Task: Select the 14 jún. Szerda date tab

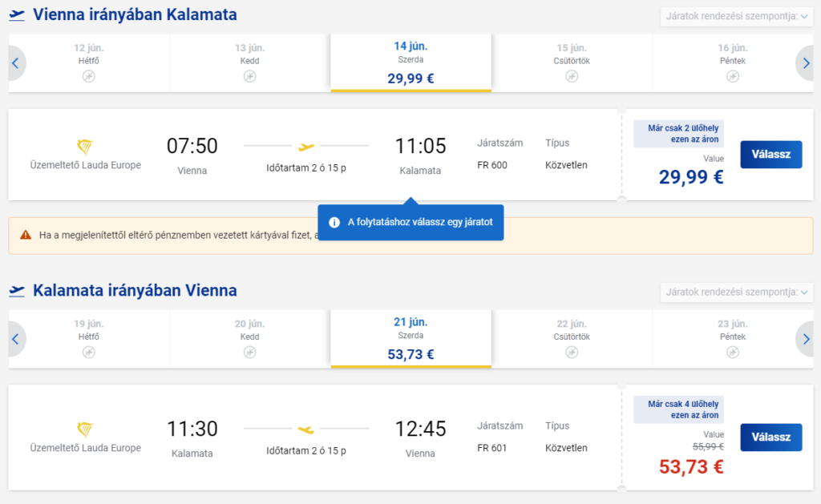Action: point(411,63)
